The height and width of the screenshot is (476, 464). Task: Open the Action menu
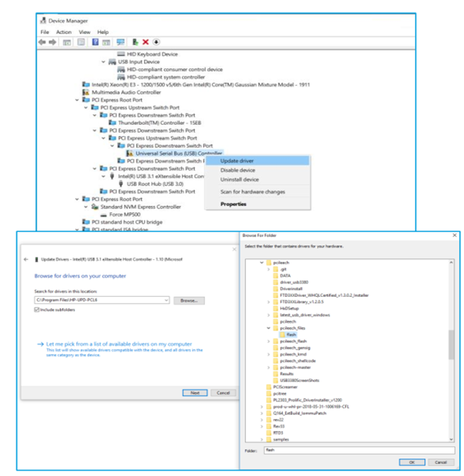64,32
